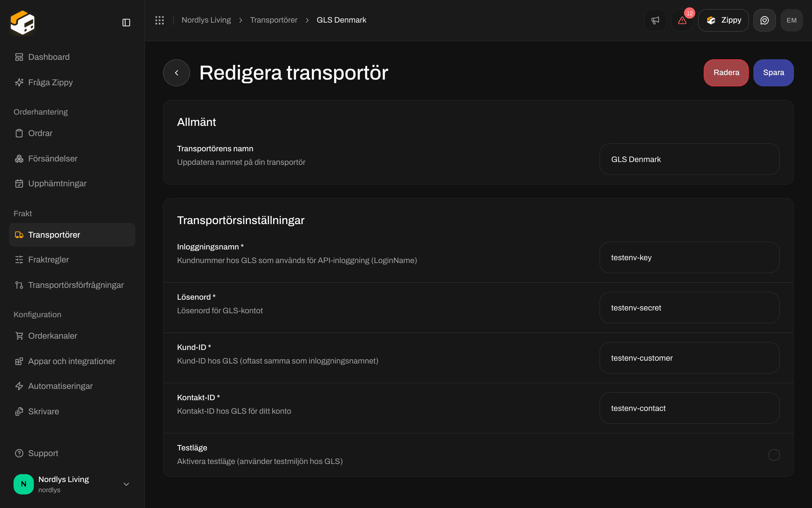
Task: Open Försändelser in sidebar
Action: click(x=72, y=159)
